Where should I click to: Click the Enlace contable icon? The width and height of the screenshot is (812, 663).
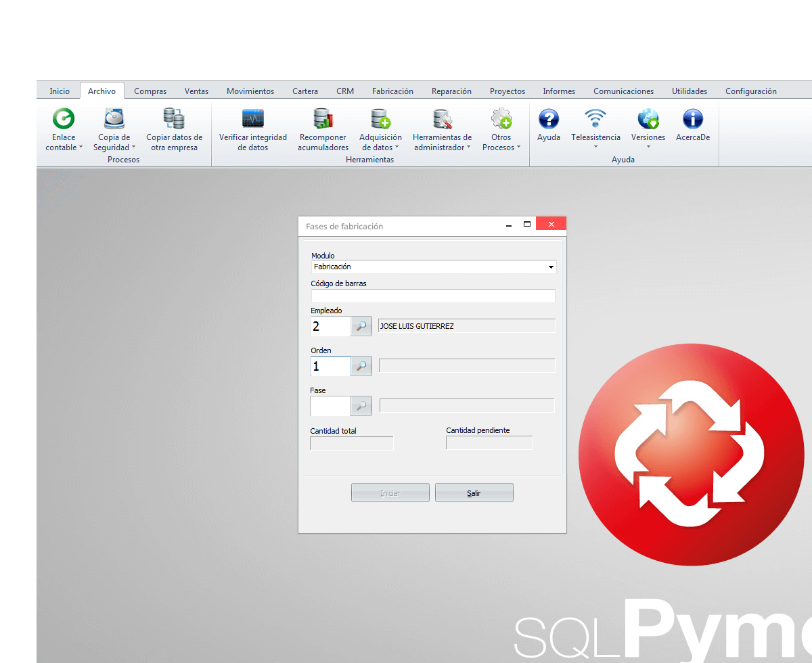64,120
